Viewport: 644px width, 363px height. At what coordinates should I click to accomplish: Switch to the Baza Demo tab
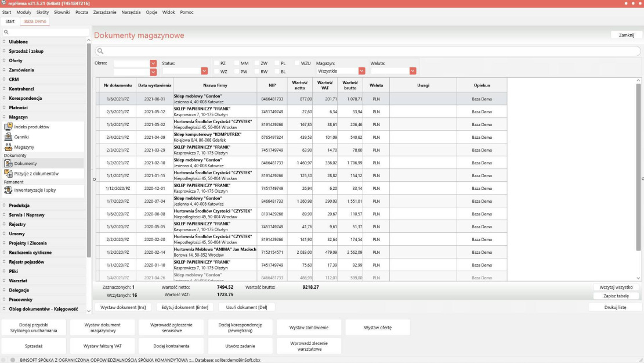point(35,21)
